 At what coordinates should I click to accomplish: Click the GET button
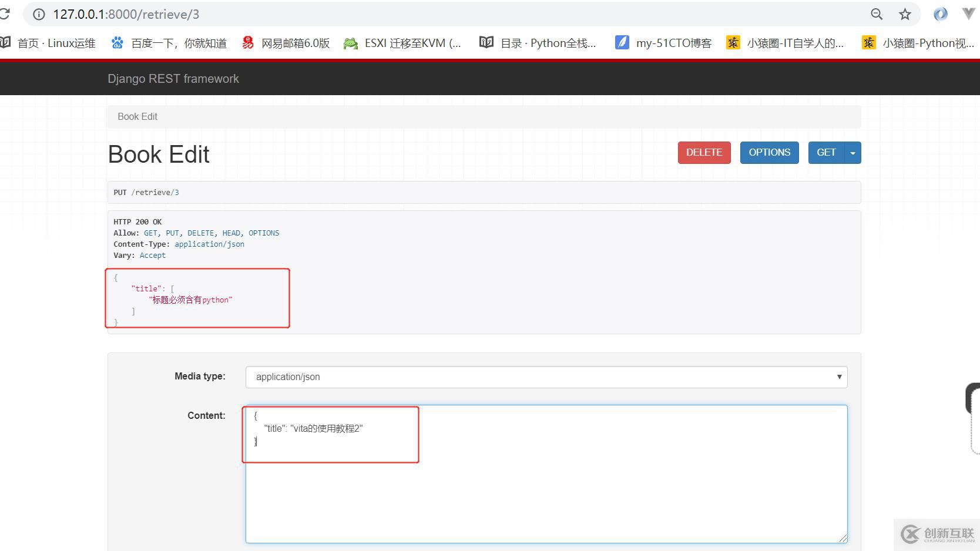pyautogui.click(x=826, y=153)
